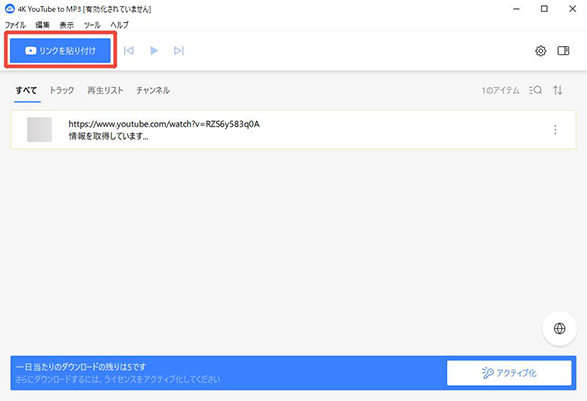Open the ファイル menu

tap(15, 25)
